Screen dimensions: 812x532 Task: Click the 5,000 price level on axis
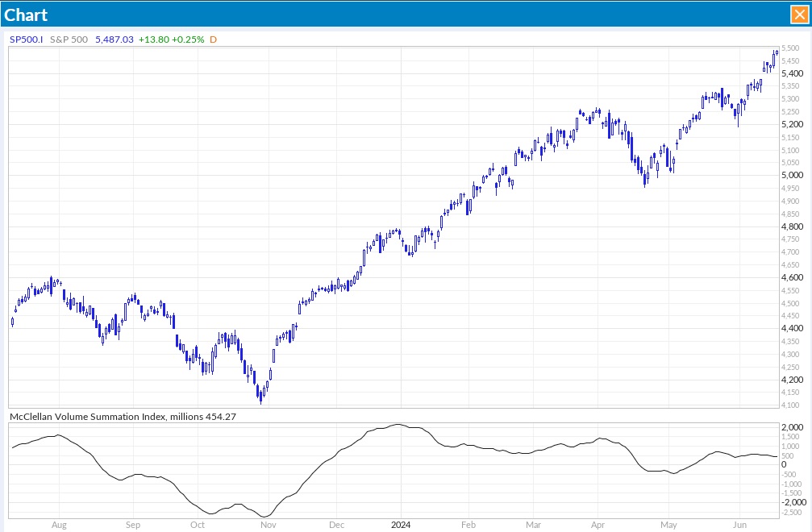pos(792,175)
